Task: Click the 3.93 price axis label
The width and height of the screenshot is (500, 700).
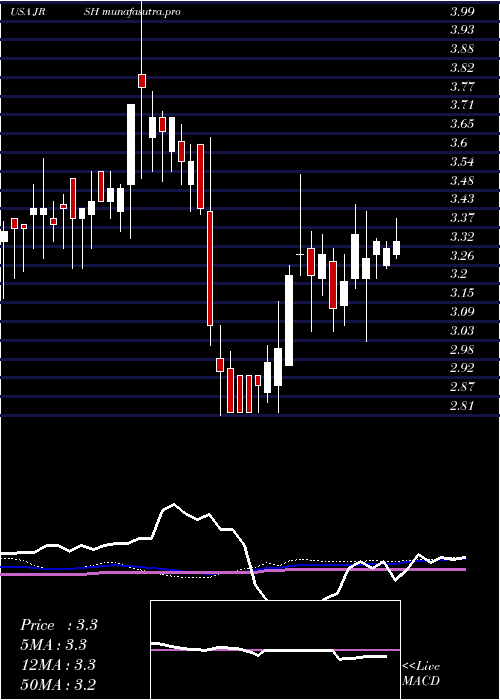Action: (462, 30)
